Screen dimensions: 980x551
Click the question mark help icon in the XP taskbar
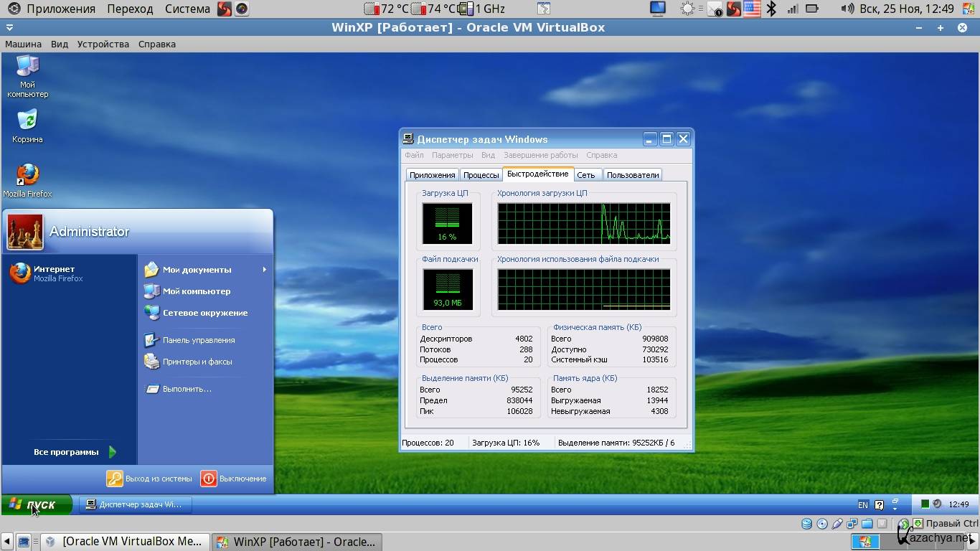(x=880, y=505)
